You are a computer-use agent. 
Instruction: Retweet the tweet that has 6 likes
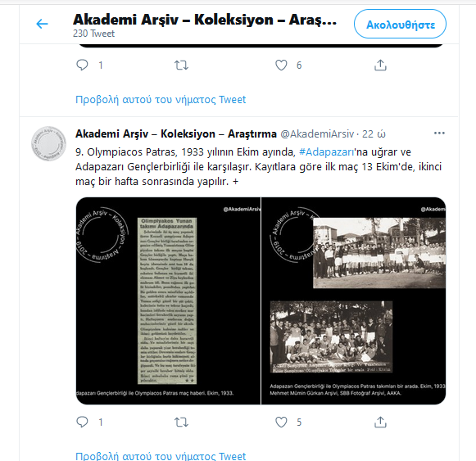[181, 66]
